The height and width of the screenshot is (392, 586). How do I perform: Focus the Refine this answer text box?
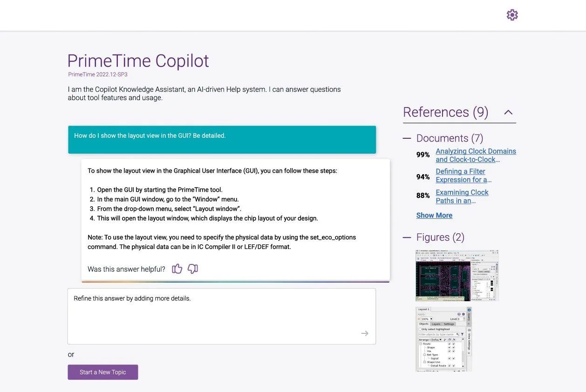(222, 316)
